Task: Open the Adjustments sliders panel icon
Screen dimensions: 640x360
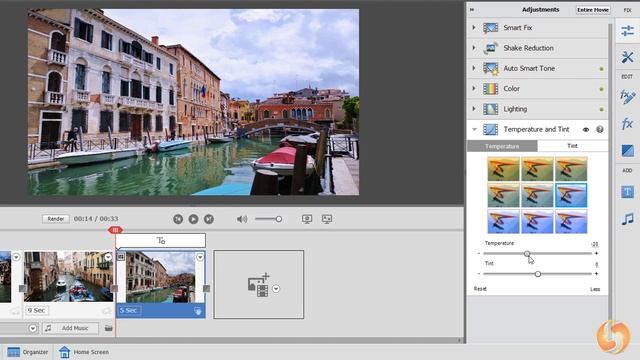Action: (x=627, y=31)
